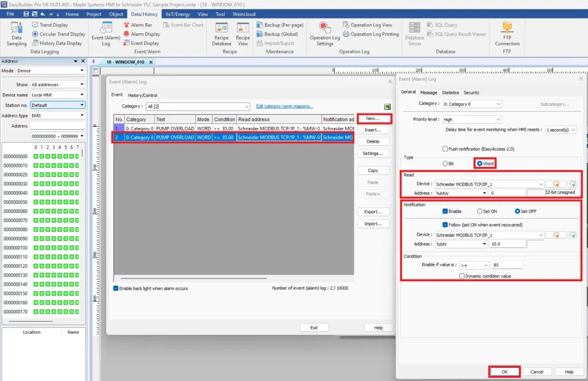Insert Operation Log View object
Image resolution: width=588 pixels, height=381 pixels.
[367, 25]
